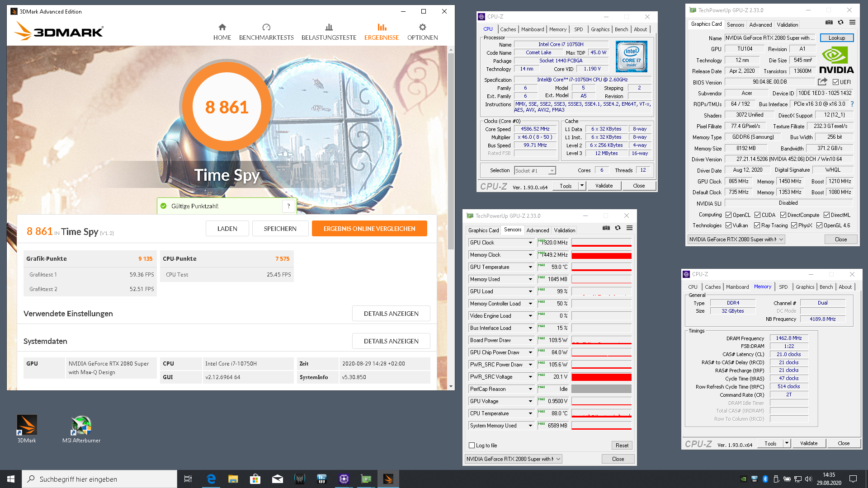Screen dimensions: 868x488
Task: Click the Reset button in GPU-Z Sensors
Action: click(x=622, y=446)
